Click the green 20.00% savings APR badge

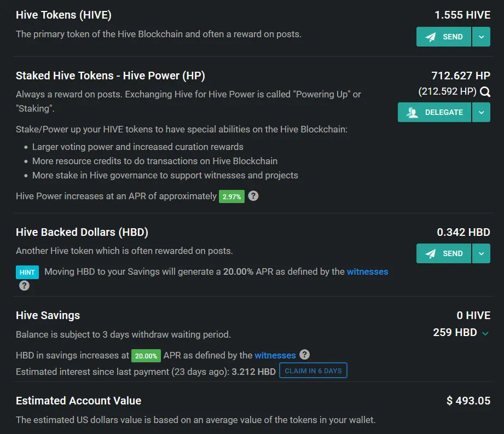[x=146, y=356]
